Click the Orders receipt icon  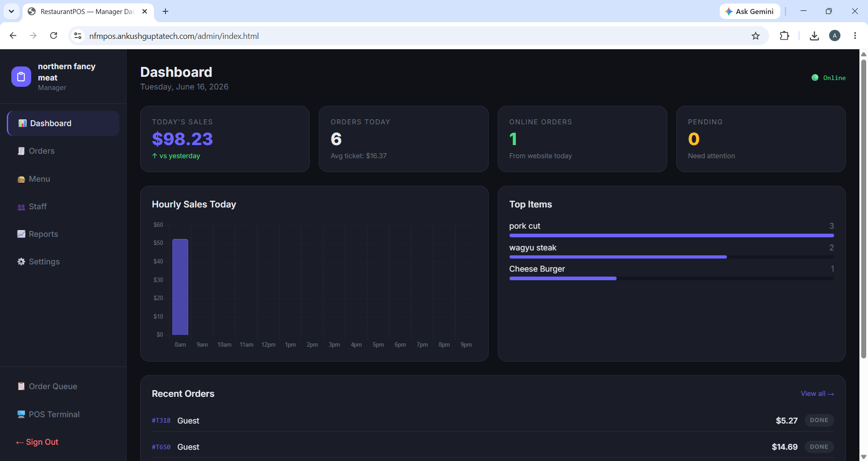(21, 151)
